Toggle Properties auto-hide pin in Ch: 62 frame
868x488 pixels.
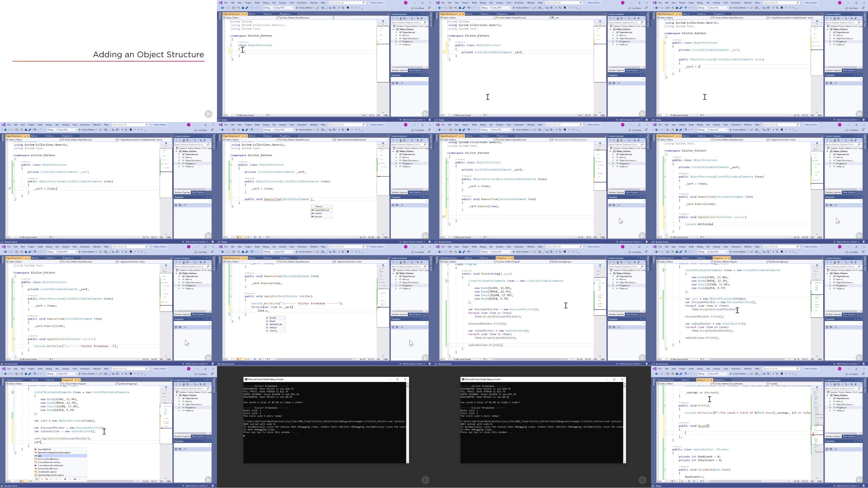tap(207, 319)
